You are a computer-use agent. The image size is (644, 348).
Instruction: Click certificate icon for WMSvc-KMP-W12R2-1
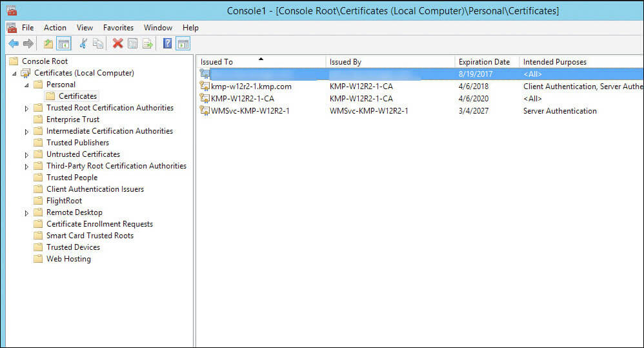(205, 111)
